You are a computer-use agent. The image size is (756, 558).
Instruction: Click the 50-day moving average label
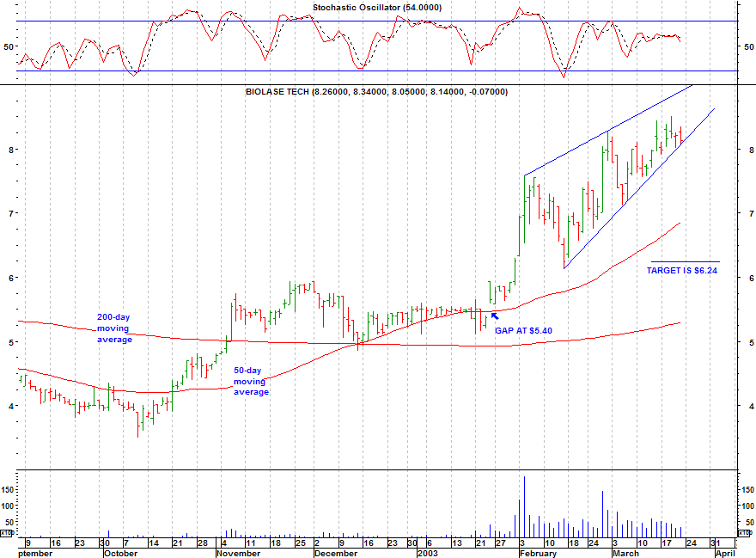pyautogui.click(x=251, y=382)
